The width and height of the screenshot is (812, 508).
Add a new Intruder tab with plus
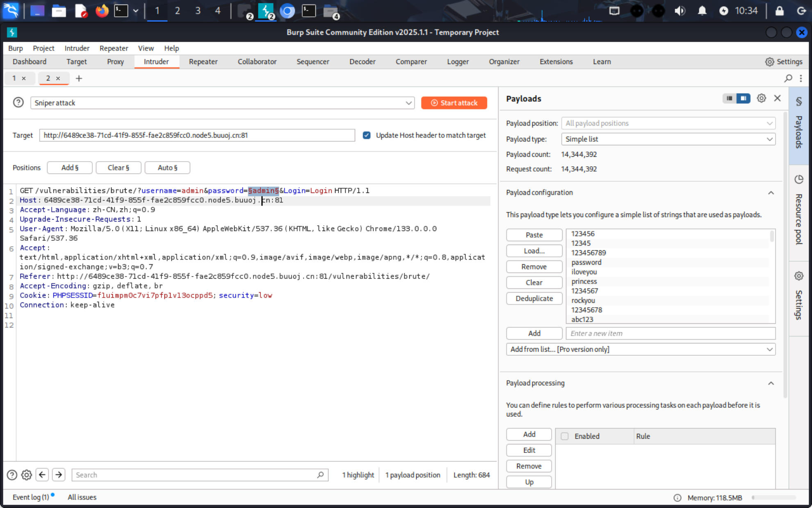tap(79, 78)
